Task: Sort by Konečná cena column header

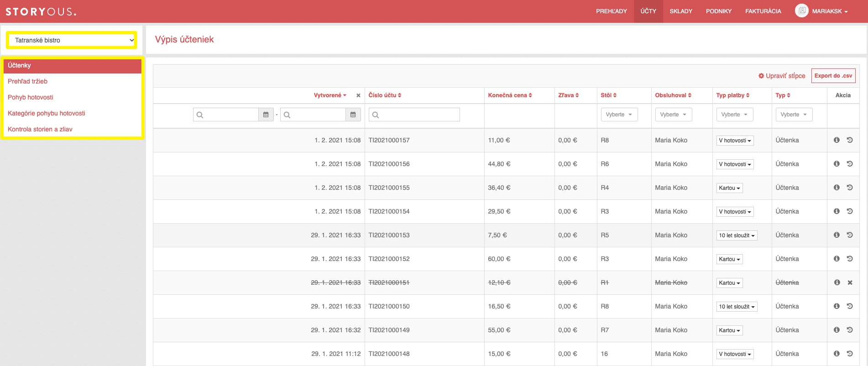Action: (x=510, y=95)
